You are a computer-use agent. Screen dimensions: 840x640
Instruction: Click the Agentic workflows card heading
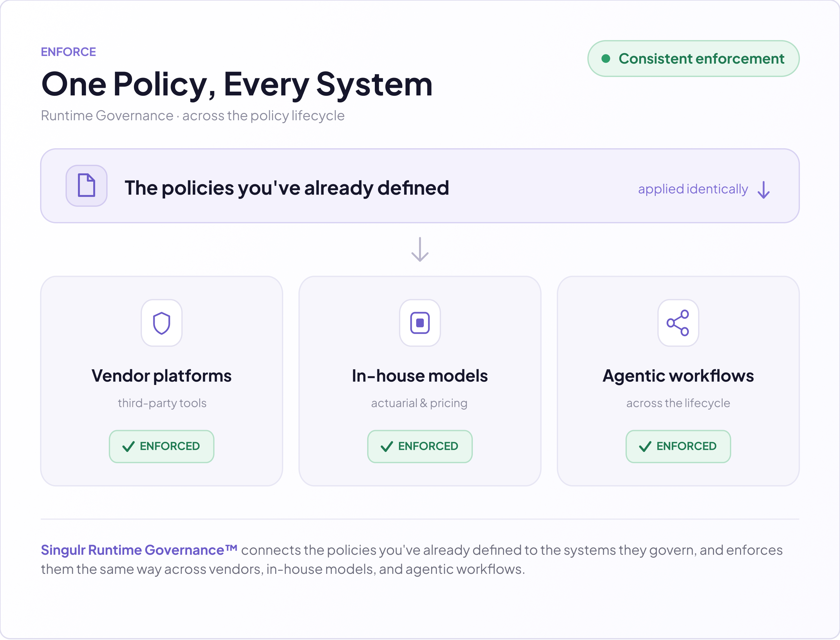(x=678, y=376)
